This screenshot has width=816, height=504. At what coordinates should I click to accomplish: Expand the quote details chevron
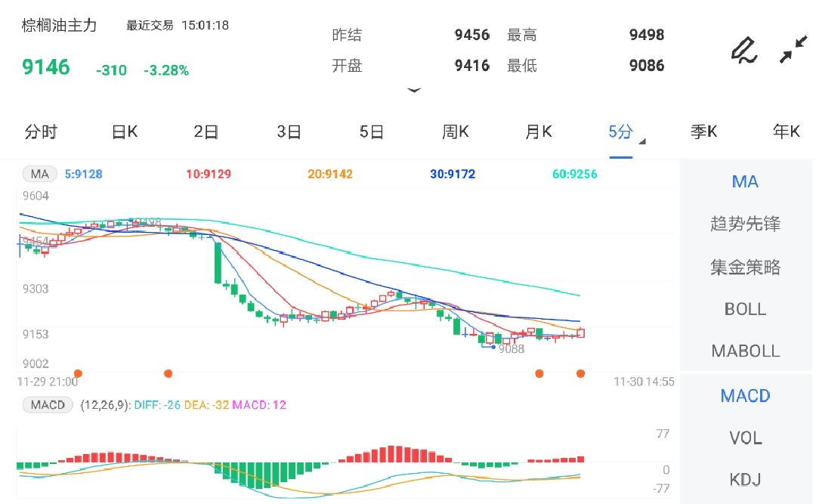pyautogui.click(x=413, y=90)
